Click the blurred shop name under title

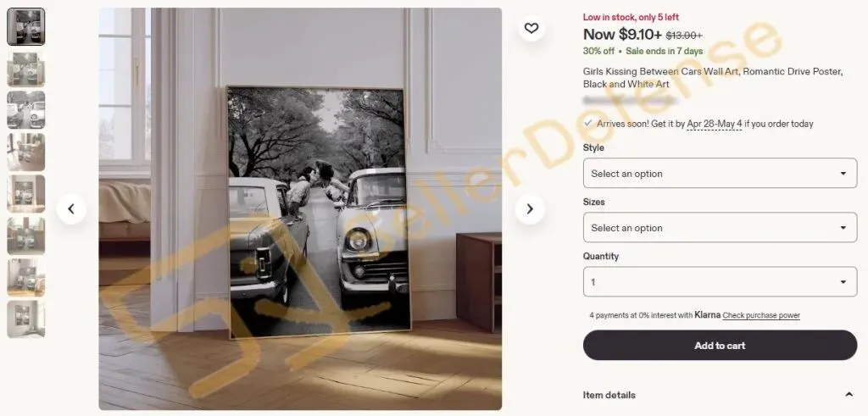(x=630, y=101)
